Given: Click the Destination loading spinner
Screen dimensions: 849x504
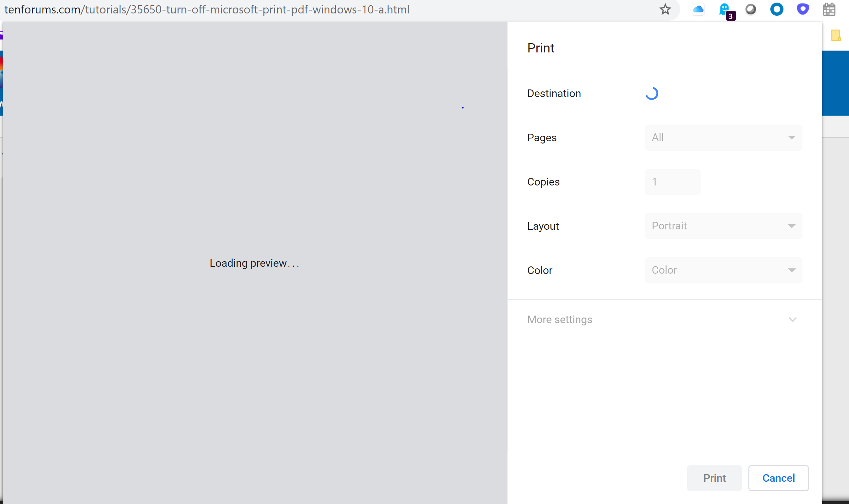Looking at the screenshot, I should (x=652, y=93).
